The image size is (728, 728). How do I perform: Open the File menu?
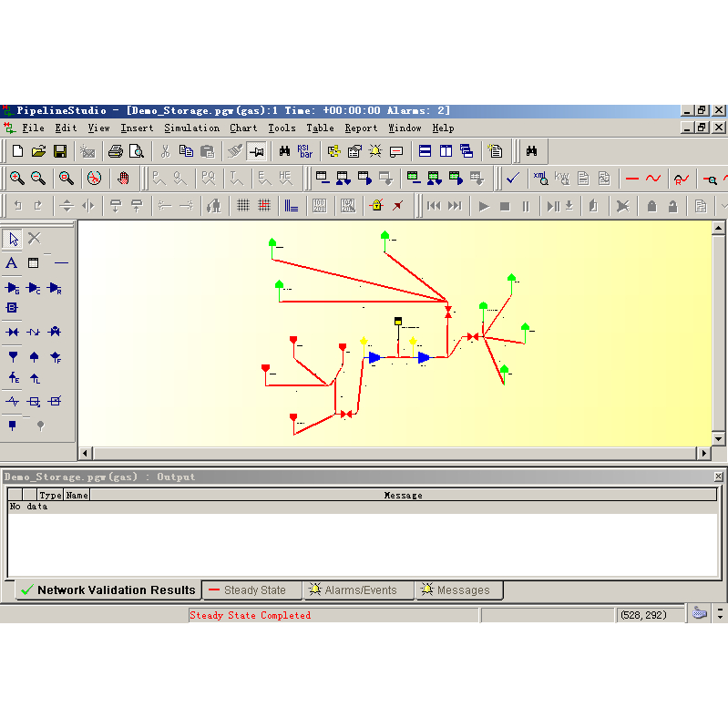33,128
